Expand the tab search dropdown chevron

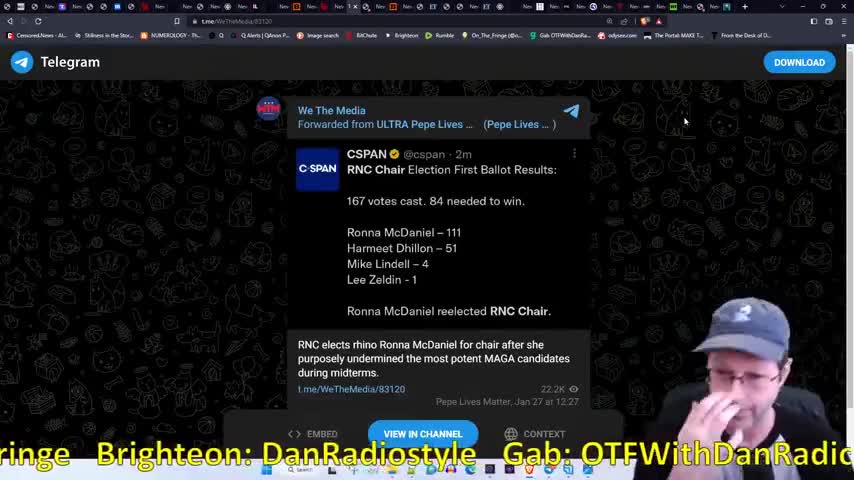782,7
